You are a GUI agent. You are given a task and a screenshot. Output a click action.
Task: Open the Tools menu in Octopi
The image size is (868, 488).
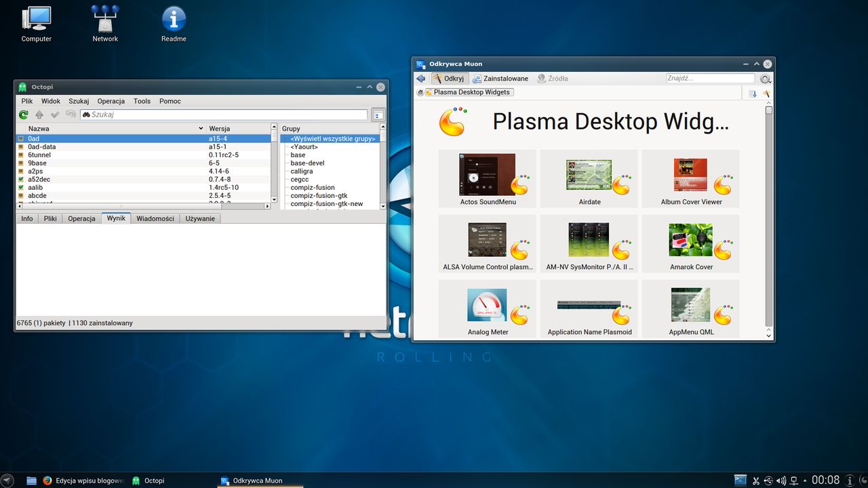point(142,101)
